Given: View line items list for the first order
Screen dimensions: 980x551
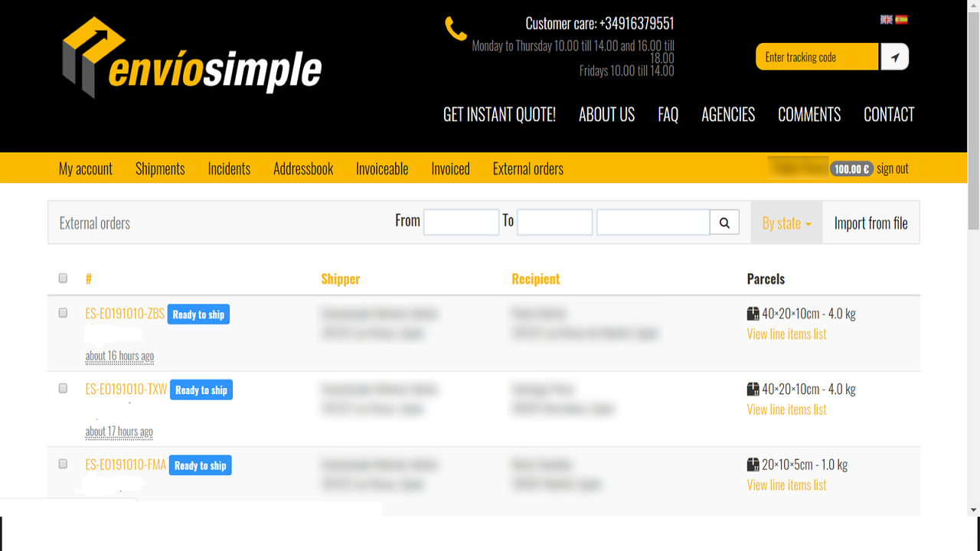Looking at the screenshot, I should [786, 334].
